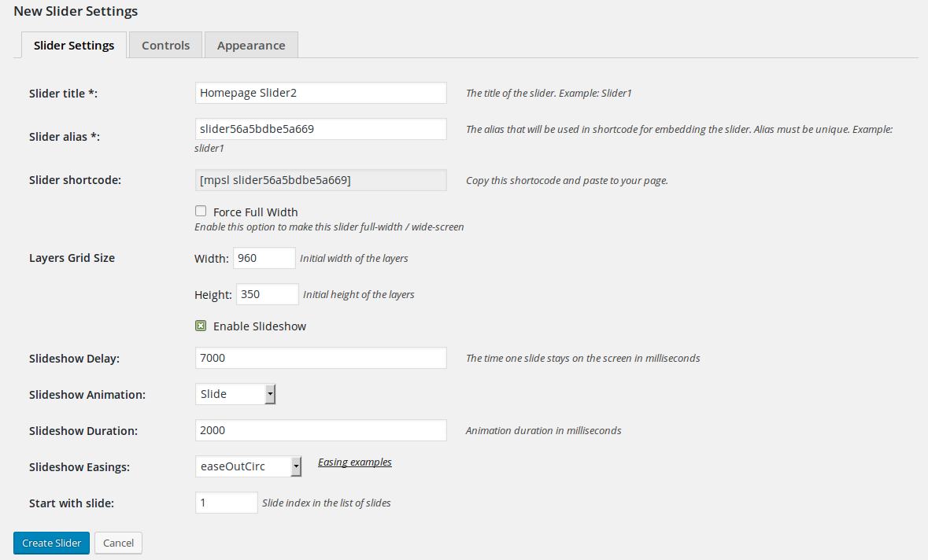928x560 pixels.
Task: Click the Create Slider button
Action: tap(50, 543)
